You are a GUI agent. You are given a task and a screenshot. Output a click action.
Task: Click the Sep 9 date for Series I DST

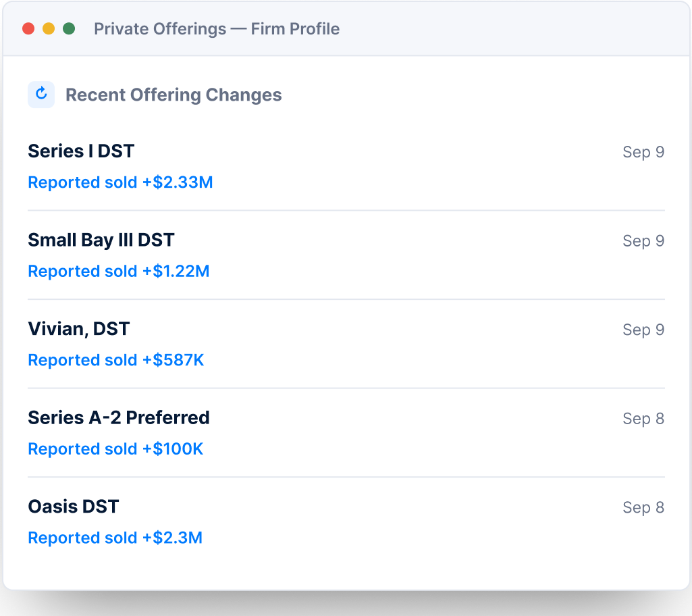(x=643, y=152)
